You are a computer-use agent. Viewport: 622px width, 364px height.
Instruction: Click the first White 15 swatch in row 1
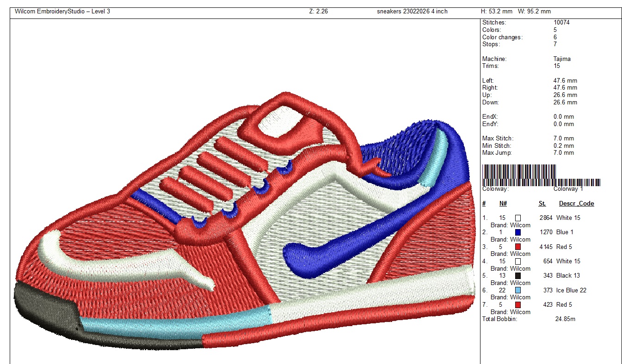(518, 218)
